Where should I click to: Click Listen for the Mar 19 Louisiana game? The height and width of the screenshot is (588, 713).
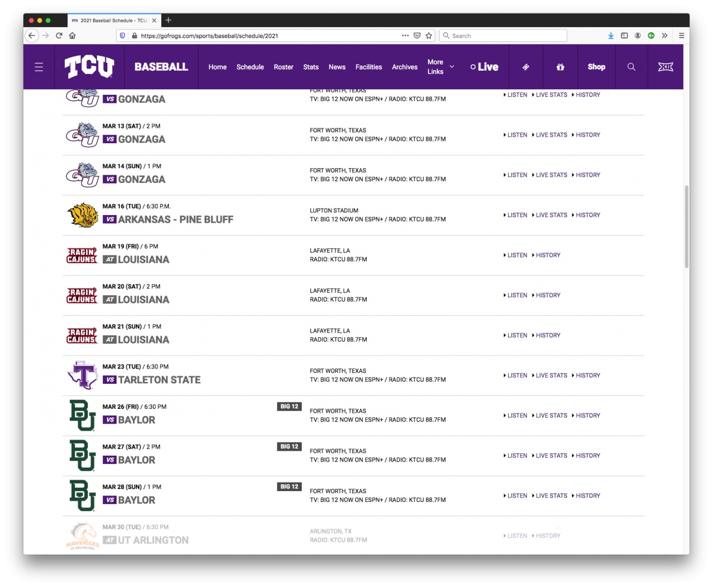516,255
